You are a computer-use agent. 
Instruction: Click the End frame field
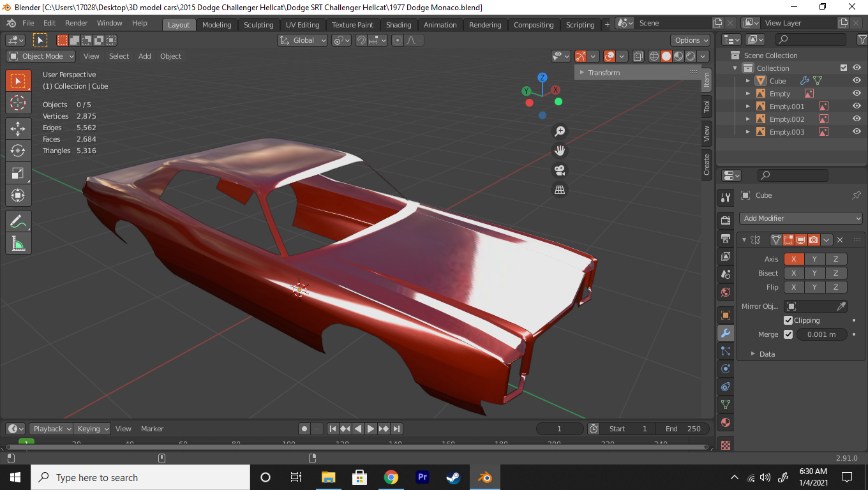683,429
